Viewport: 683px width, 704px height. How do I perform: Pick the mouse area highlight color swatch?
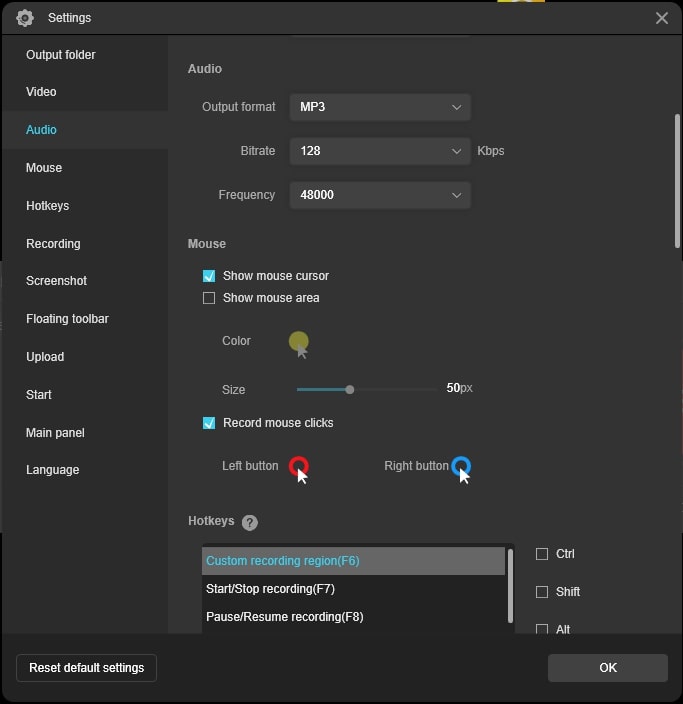pyautogui.click(x=299, y=344)
